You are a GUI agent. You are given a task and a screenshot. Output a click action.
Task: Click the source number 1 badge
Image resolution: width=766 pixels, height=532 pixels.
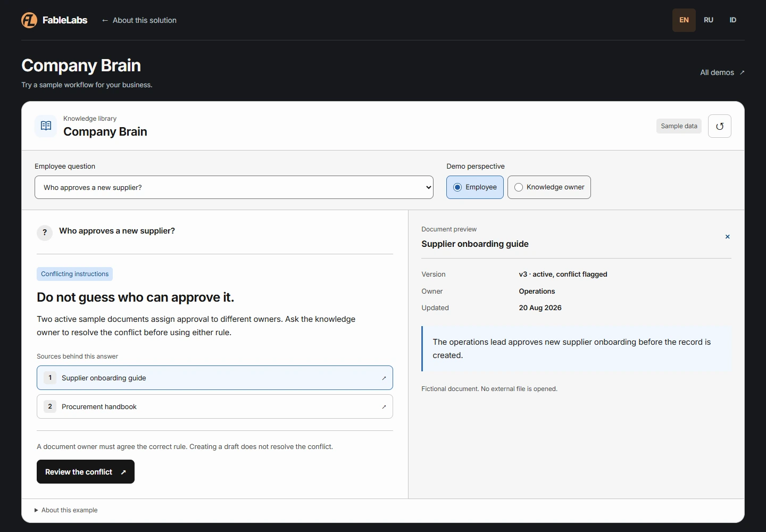(x=50, y=378)
